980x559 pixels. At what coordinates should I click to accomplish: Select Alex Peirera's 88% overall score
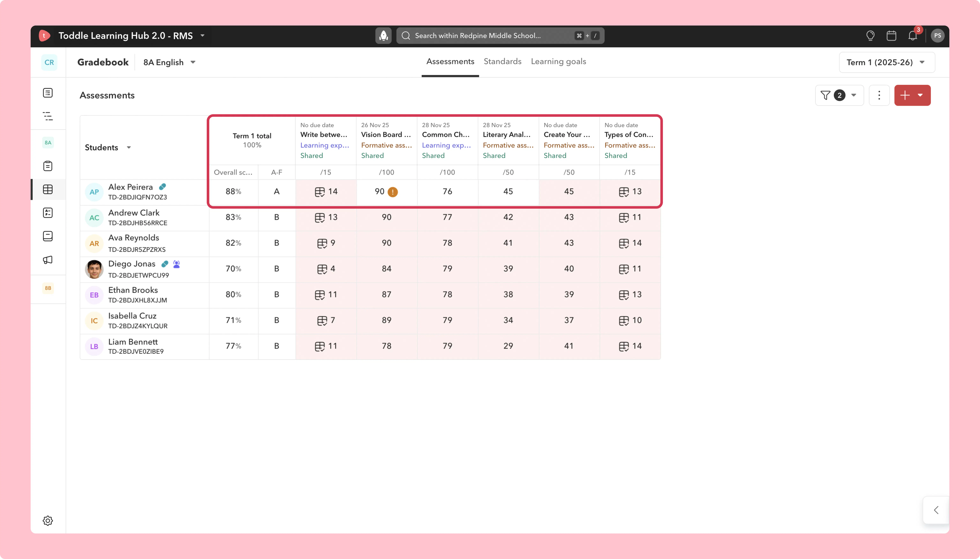233,192
